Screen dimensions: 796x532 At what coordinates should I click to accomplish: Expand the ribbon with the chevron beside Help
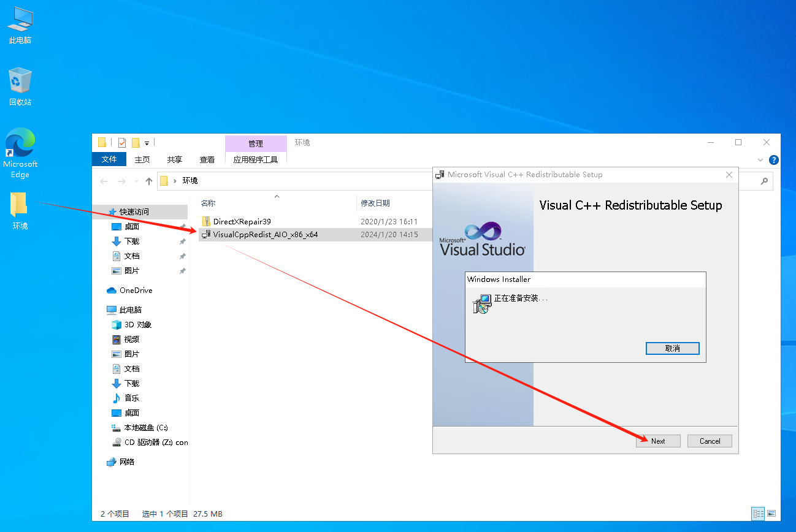(760, 160)
